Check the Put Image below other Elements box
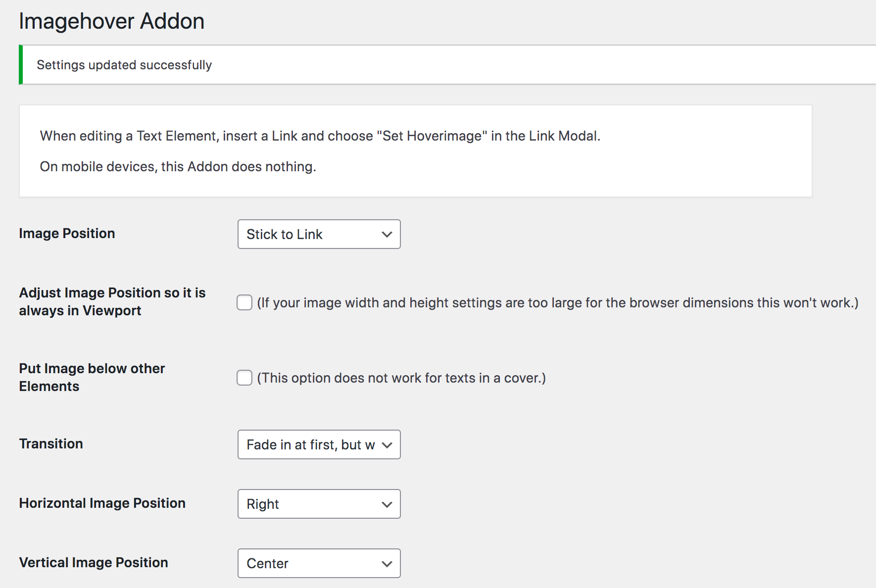Screen dimensions: 876x588 pyautogui.click(x=244, y=378)
